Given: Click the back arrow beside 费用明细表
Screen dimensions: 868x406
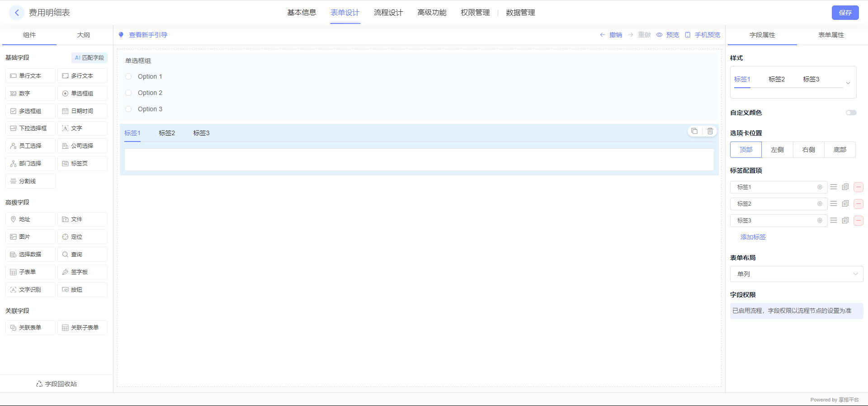Looking at the screenshot, I should (17, 13).
